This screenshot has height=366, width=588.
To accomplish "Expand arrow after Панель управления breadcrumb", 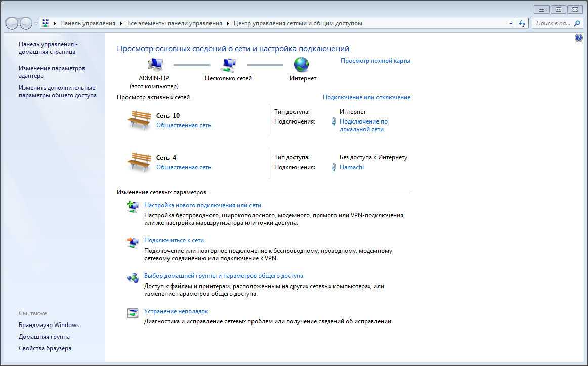I will pos(121,23).
